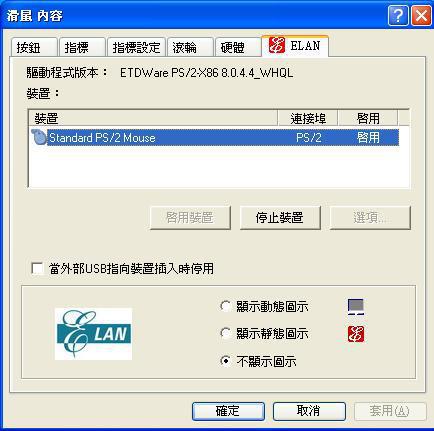Click the ELAN tab's red logo icon
The image size is (434, 431).
pyautogui.click(x=277, y=45)
